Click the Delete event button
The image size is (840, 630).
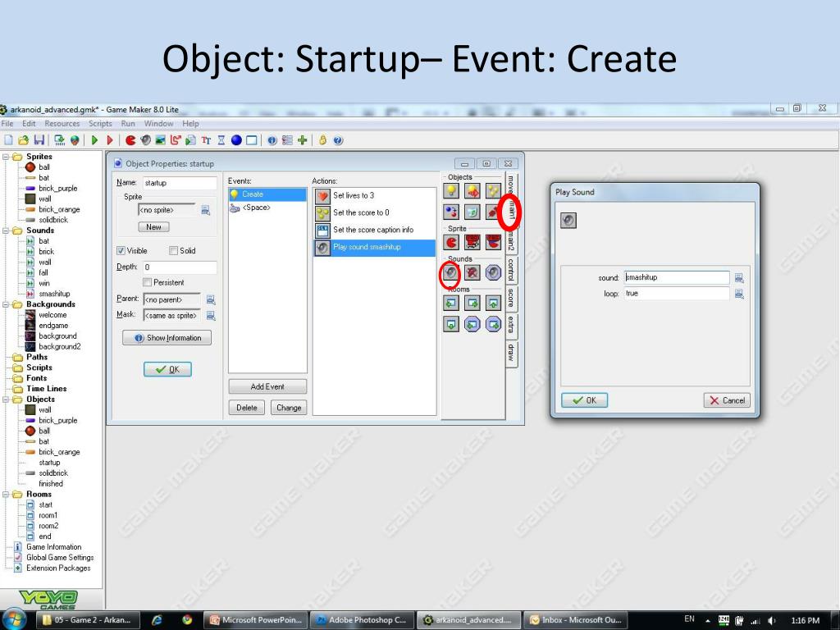tap(246, 408)
